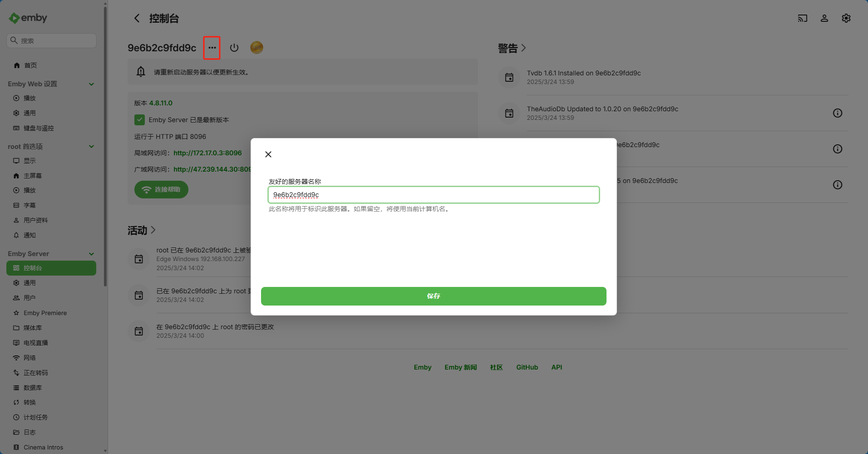Open Live TV settings
The image size is (868, 454).
[51, 343]
